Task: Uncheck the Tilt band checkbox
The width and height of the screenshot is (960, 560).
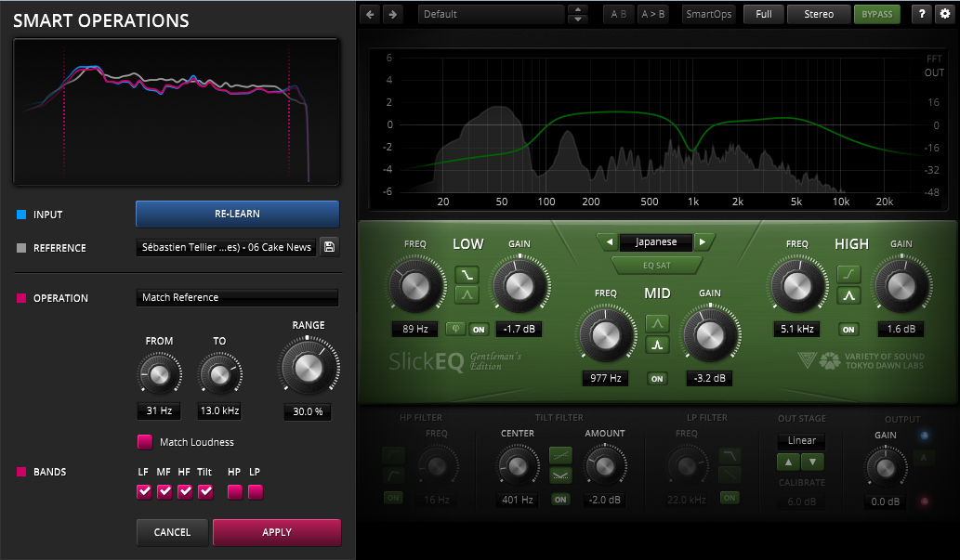Action: click(205, 491)
